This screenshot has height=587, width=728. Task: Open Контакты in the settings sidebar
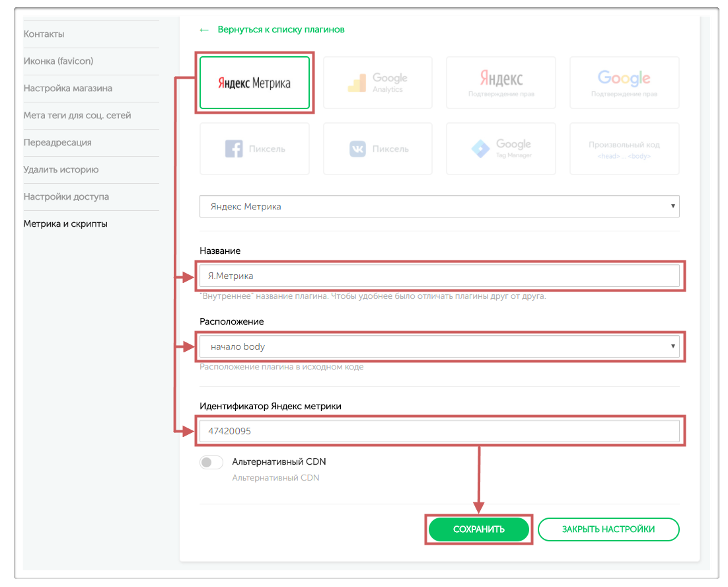coord(44,34)
